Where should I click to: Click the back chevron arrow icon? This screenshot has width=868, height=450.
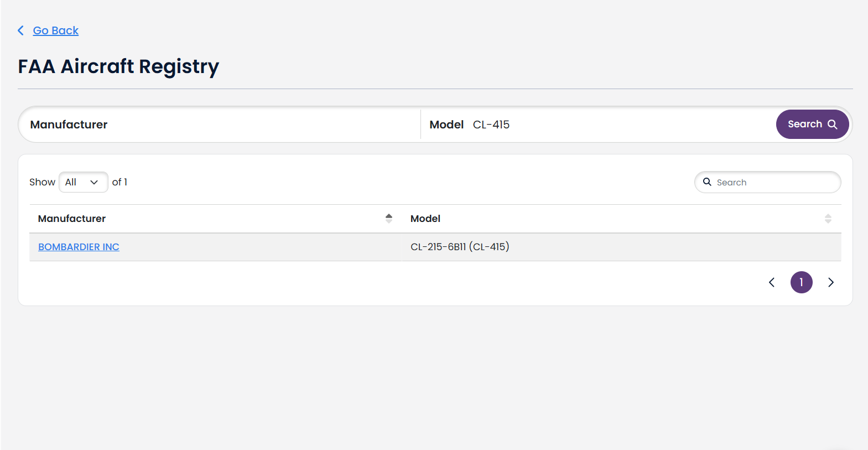click(21, 30)
